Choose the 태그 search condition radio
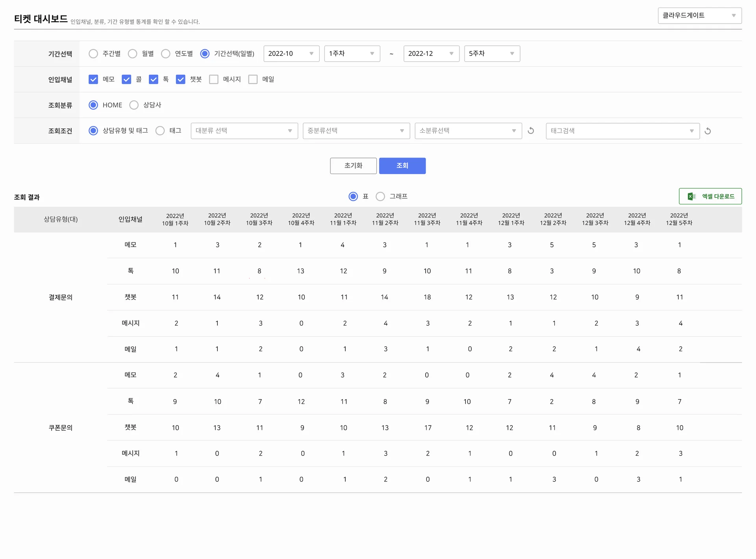The height and width of the screenshot is (559, 756). 160,131
